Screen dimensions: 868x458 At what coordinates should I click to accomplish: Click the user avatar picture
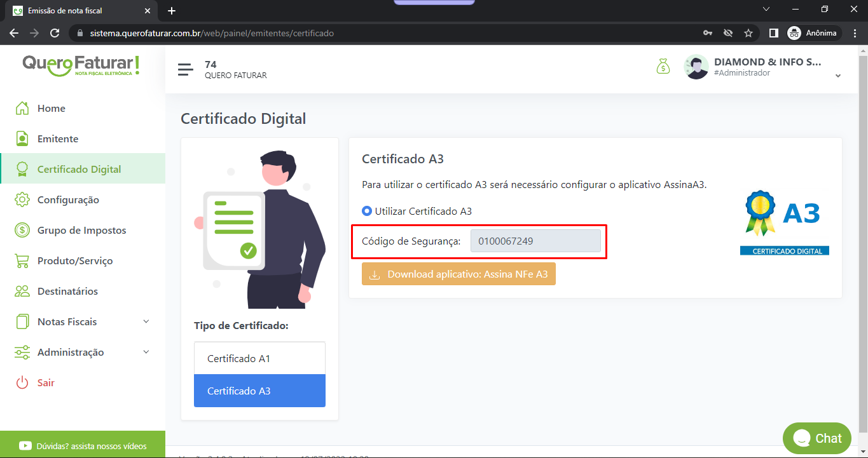coord(696,67)
